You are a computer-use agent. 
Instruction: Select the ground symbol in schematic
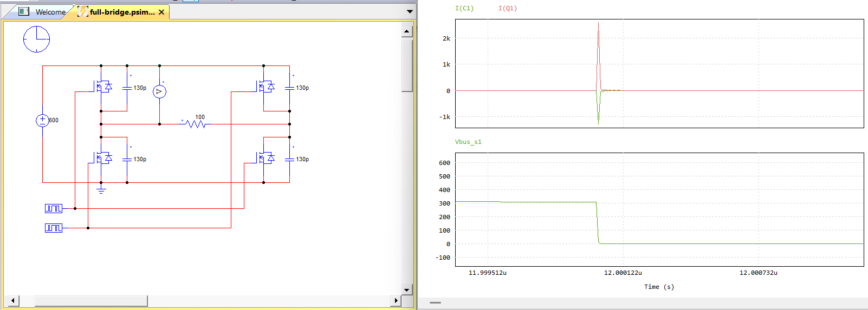101,189
